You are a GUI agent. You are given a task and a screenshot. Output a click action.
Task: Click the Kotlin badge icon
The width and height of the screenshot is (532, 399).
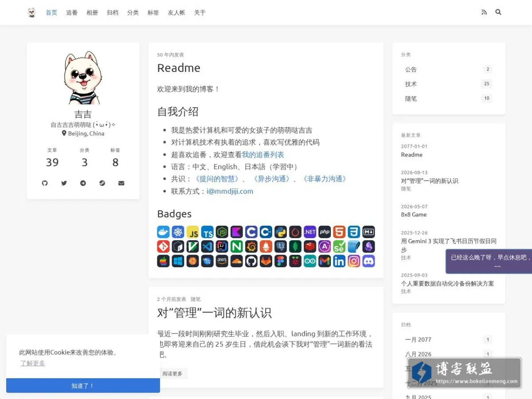237,232
